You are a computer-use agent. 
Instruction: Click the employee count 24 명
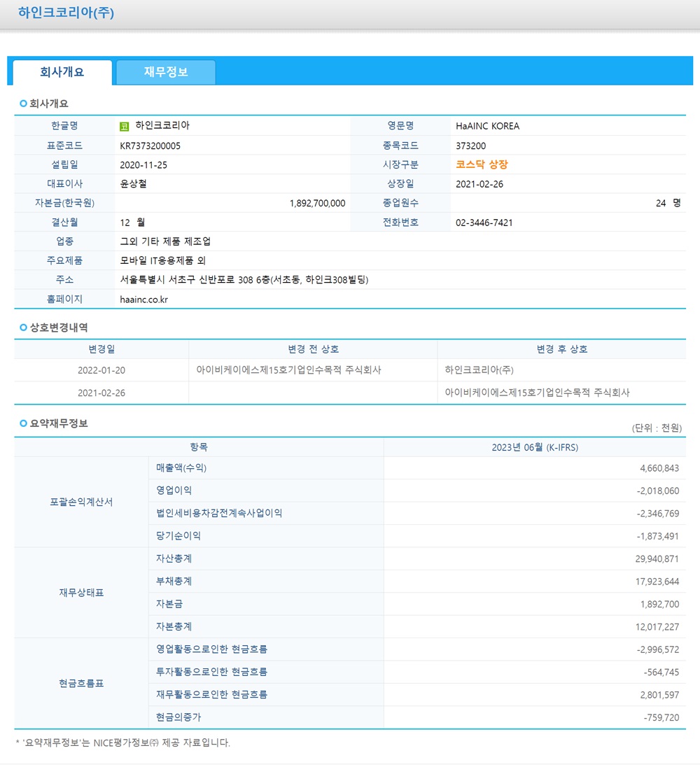pos(668,203)
